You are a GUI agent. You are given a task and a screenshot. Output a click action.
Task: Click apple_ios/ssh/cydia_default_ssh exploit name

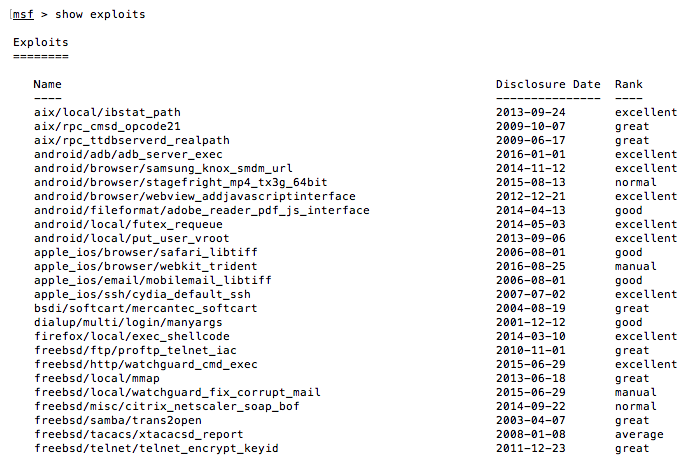[x=142, y=295]
